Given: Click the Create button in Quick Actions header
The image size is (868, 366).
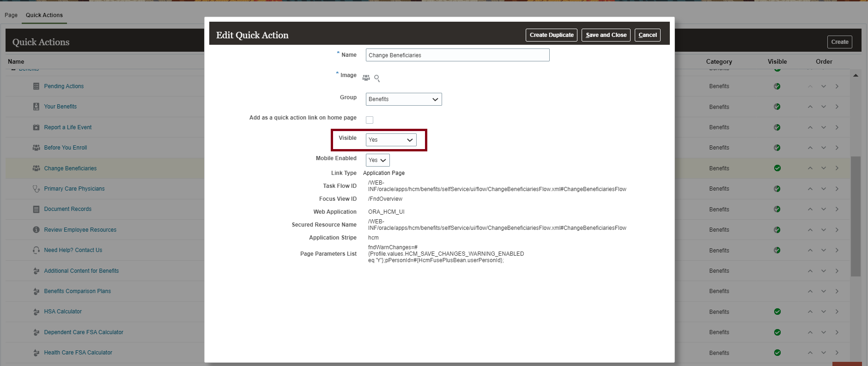Looking at the screenshot, I should click(x=840, y=42).
